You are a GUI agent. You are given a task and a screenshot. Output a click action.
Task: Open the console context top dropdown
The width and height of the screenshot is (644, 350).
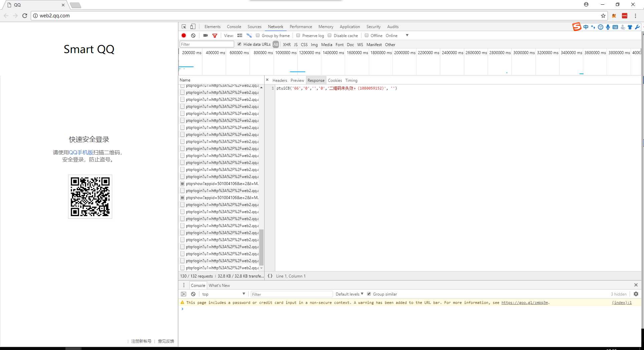(223, 294)
